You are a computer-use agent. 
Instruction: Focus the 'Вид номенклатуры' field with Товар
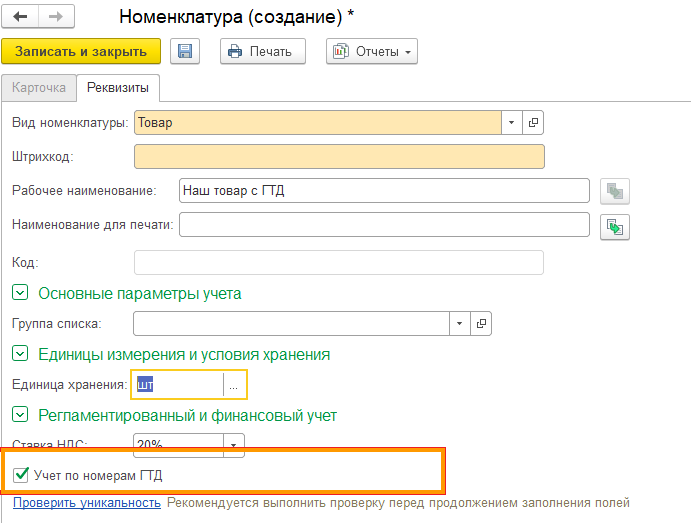(x=318, y=122)
